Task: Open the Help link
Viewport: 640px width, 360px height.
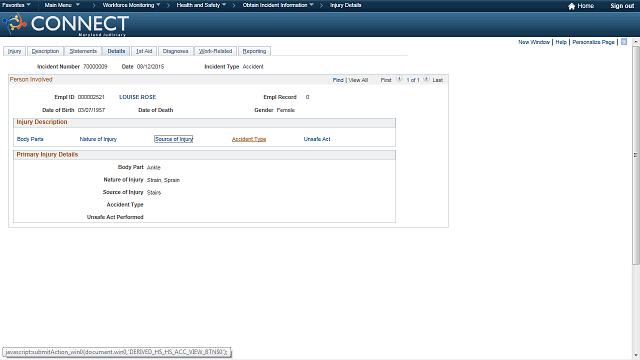Action: pos(561,42)
